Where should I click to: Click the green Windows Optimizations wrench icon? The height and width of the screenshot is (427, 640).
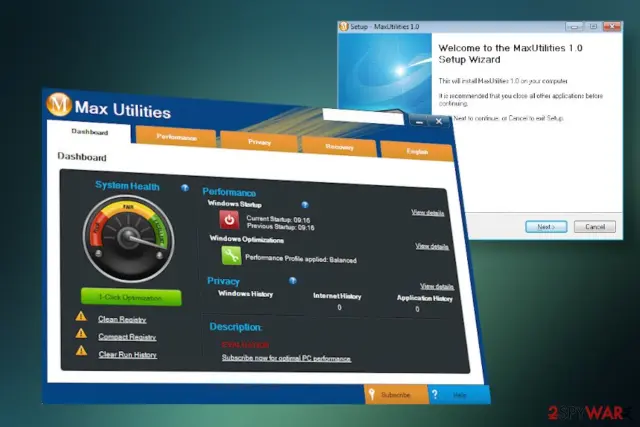click(231, 256)
